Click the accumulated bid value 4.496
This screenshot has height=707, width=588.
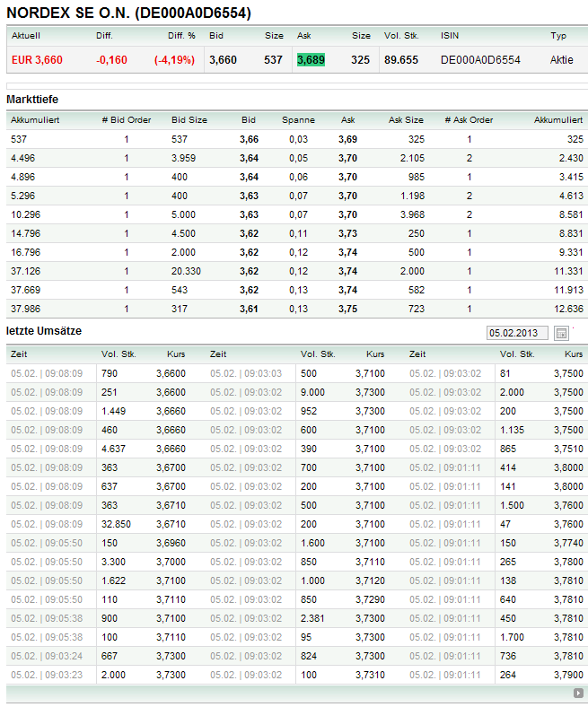(23, 158)
